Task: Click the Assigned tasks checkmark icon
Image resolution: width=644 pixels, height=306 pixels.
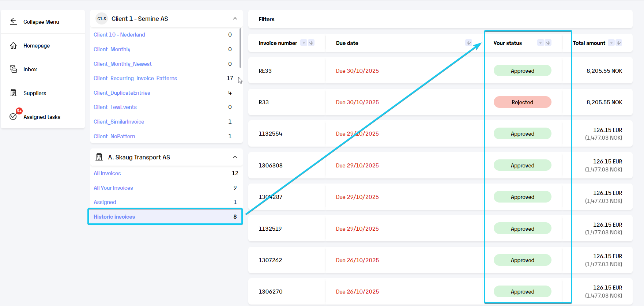Action: coord(13,116)
